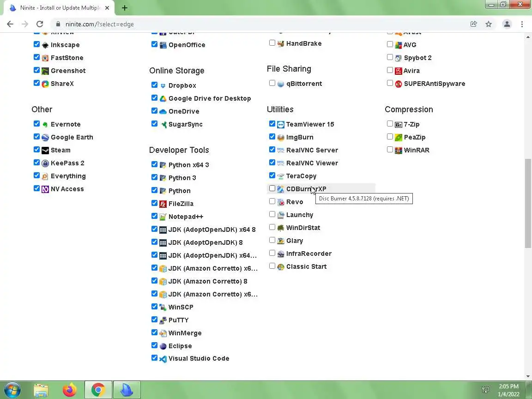Screen dimensions: 532x399
Task: Check the InfraRecorder checkbox
Action: coord(272,253)
